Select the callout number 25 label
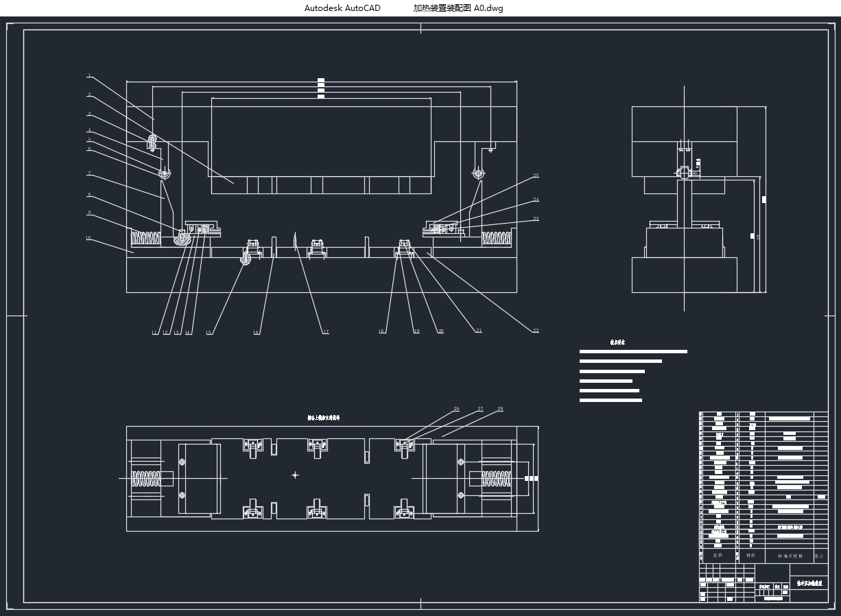Image resolution: width=841 pixels, height=616 pixels. (536, 176)
